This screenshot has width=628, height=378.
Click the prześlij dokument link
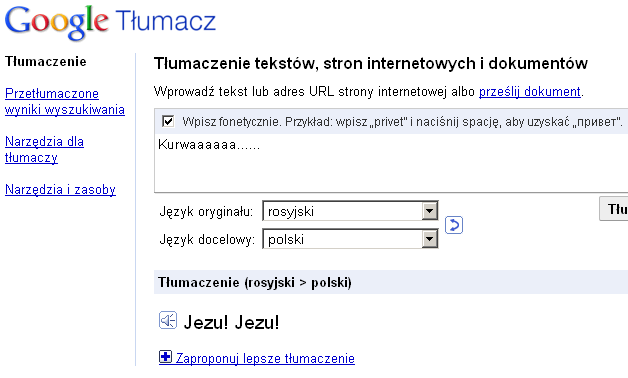[530, 92]
